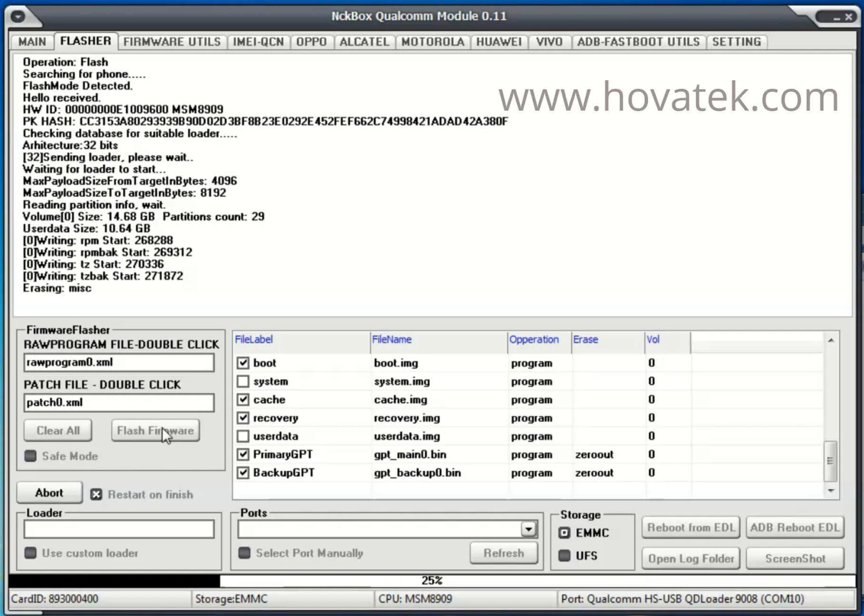This screenshot has width=864, height=616.
Task: Check the system partition checkbox
Action: (243, 381)
